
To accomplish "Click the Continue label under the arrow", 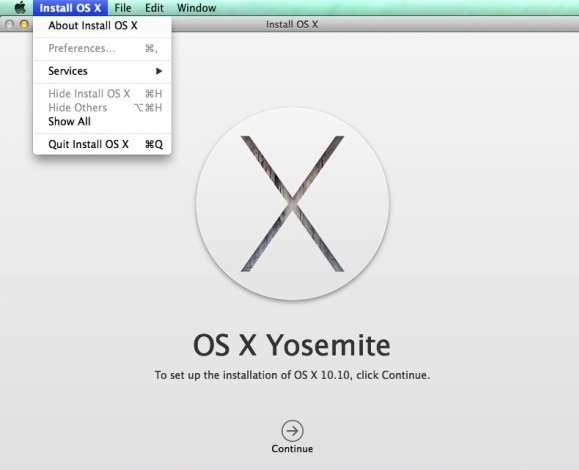I will coord(292,449).
